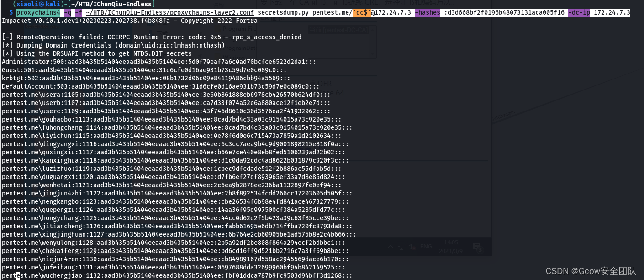
Task: Click the pentest.me\userc:1109 line
Action: pos(166,111)
